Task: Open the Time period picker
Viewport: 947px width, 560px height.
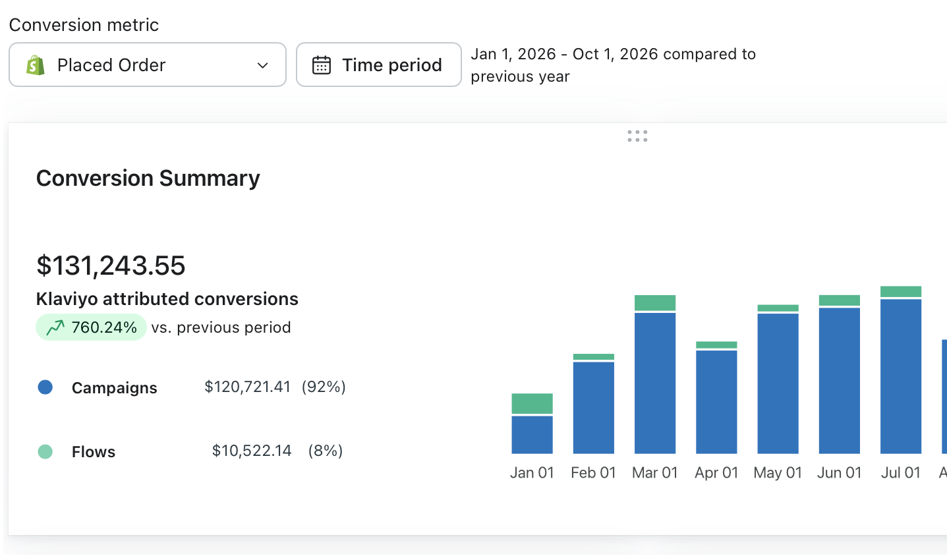Action: tap(379, 65)
